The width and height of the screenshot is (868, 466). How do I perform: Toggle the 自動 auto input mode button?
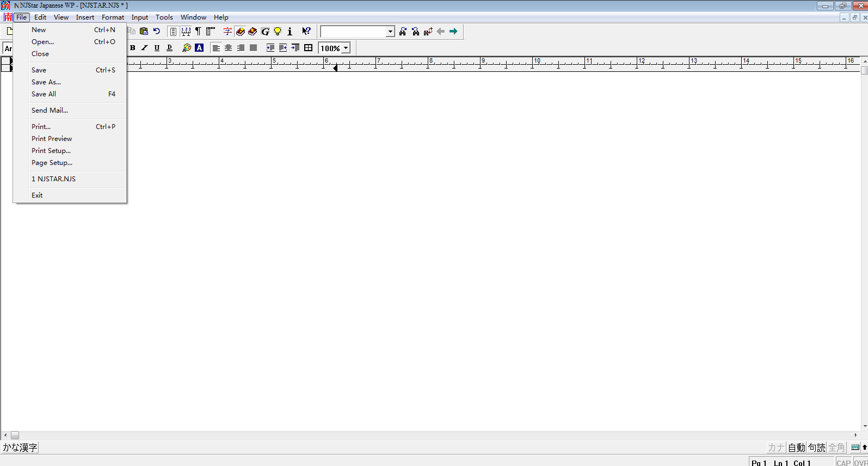[797, 447]
